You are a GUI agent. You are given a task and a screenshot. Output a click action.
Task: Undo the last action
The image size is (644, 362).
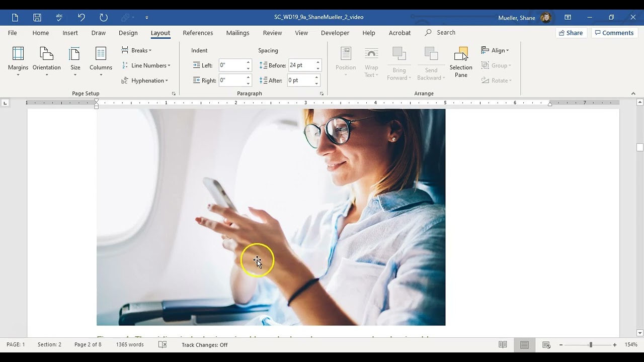click(82, 18)
